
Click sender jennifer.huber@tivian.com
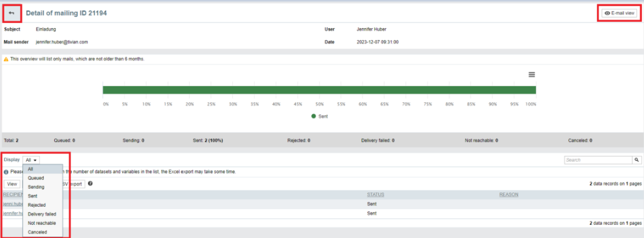click(62, 42)
